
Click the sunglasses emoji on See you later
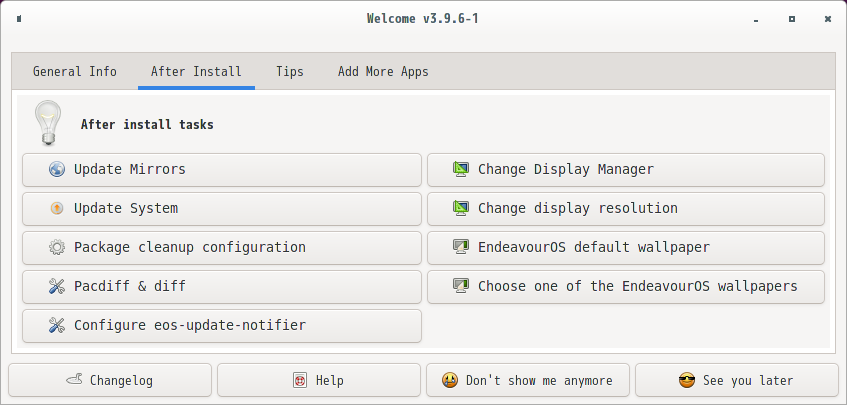[687, 380]
